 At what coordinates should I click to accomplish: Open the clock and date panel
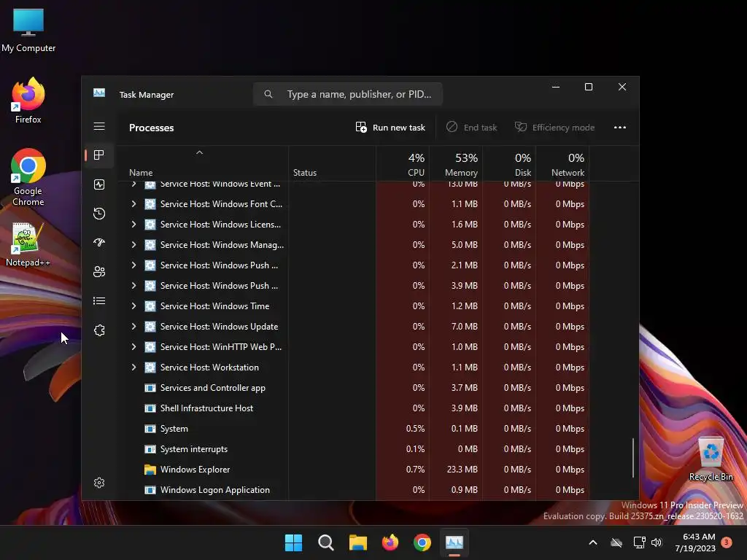point(695,542)
